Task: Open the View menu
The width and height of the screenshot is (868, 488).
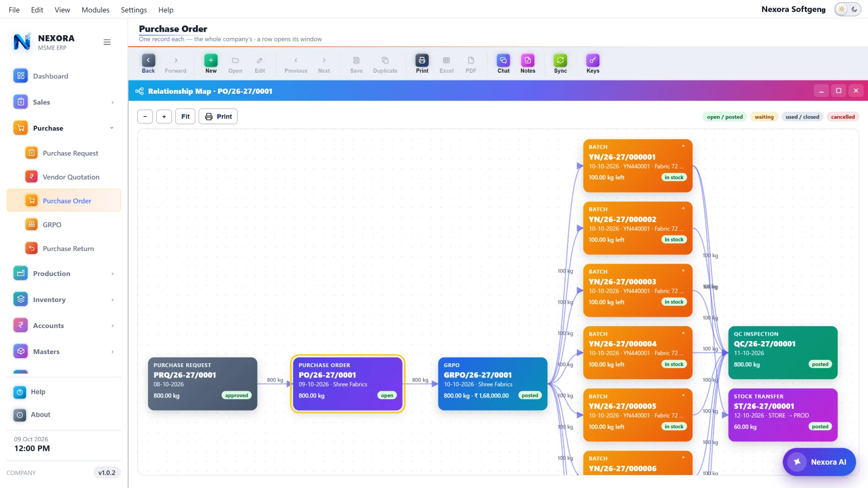Action: click(x=62, y=10)
